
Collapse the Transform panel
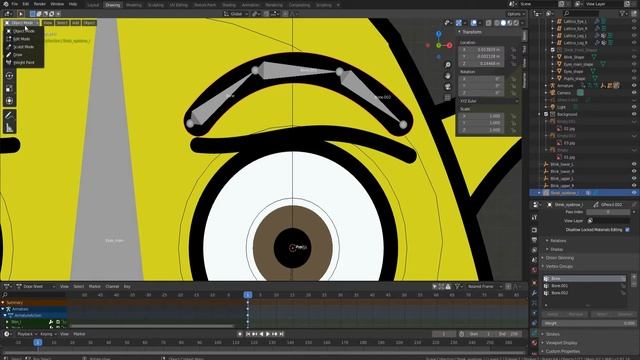460,32
